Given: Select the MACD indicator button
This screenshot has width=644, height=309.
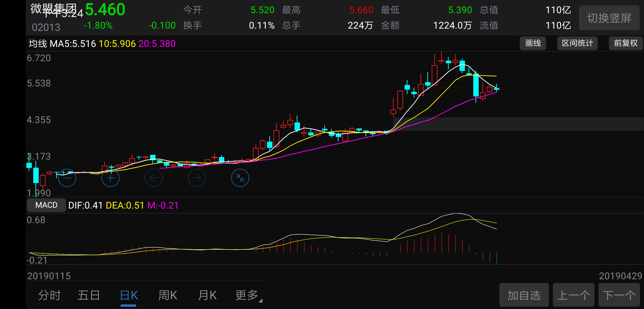Looking at the screenshot, I should coord(46,205).
